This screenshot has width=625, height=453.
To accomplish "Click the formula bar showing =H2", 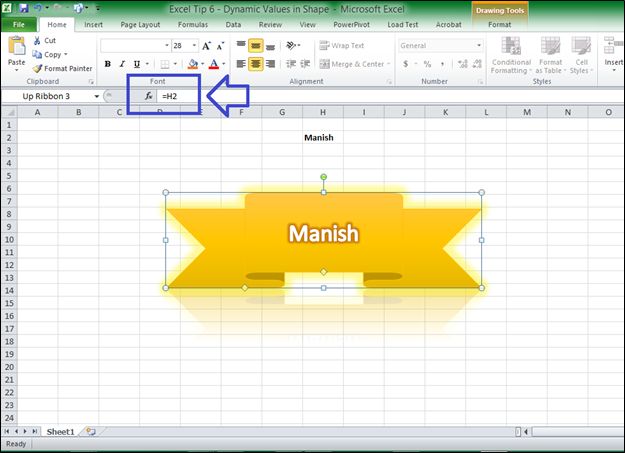I will coord(391,96).
